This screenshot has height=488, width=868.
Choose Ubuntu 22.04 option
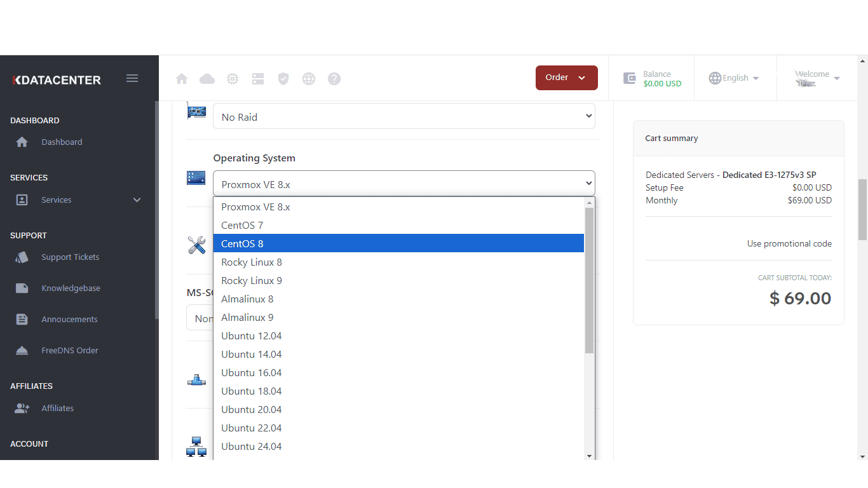(x=398, y=428)
